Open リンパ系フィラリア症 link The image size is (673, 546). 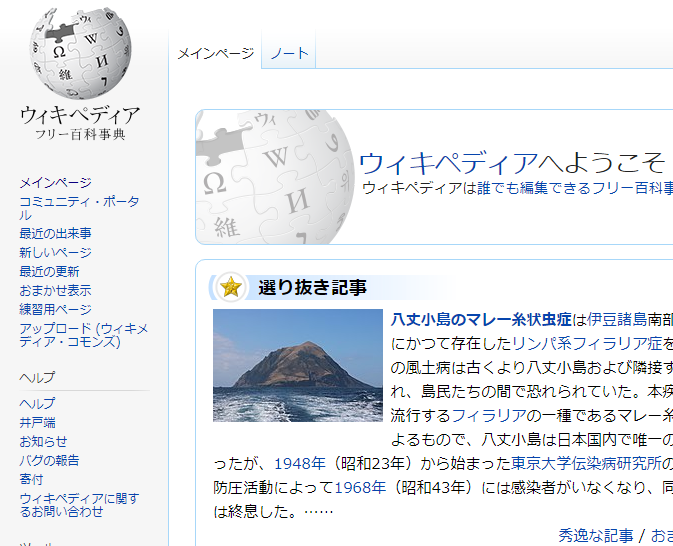click(x=587, y=343)
